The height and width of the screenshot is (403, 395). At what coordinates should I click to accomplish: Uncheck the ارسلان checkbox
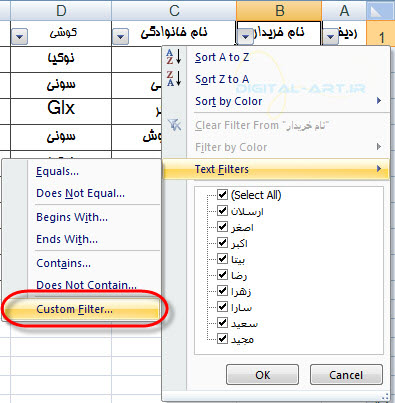[222, 211]
